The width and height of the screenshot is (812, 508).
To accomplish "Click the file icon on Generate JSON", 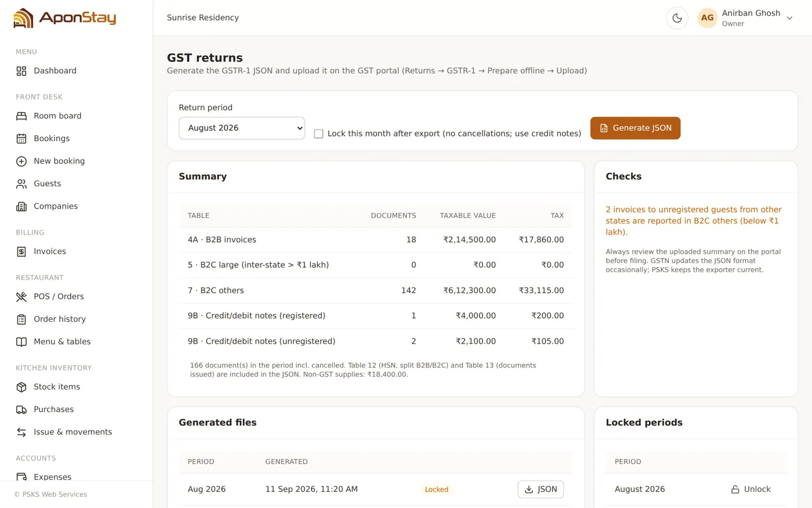I will (604, 128).
